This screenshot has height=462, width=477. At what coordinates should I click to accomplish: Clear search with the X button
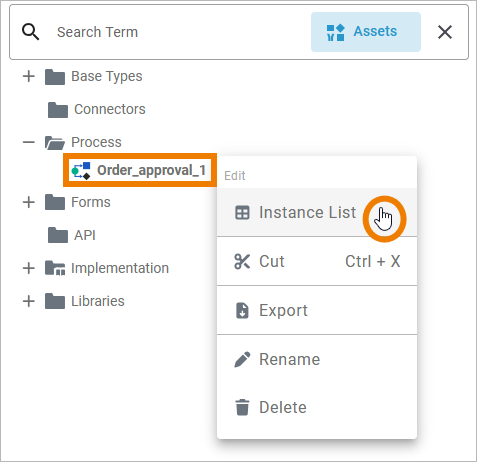pos(445,32)
